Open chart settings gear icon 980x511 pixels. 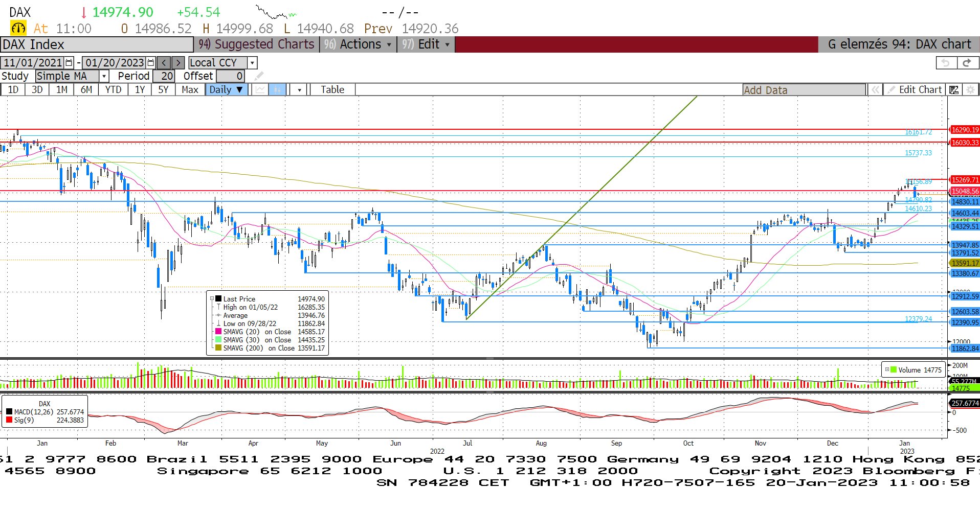pyautogui.click(x=970, y=90)
